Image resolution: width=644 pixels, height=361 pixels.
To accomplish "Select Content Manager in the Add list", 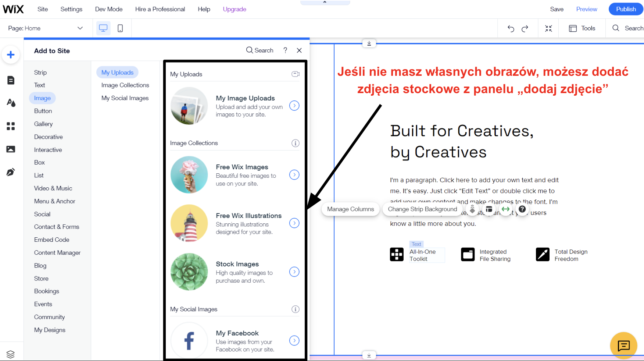I will click(x=57, y=252).
